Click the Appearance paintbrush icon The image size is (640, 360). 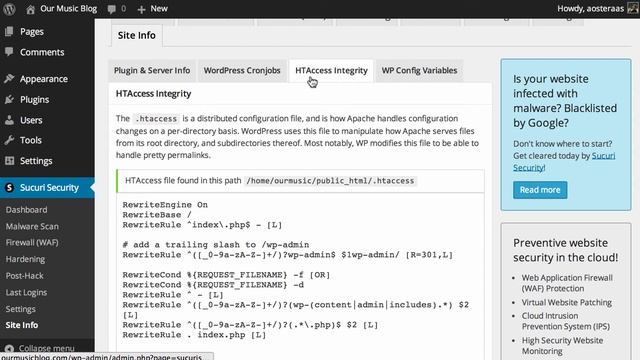tap(9, 78)
